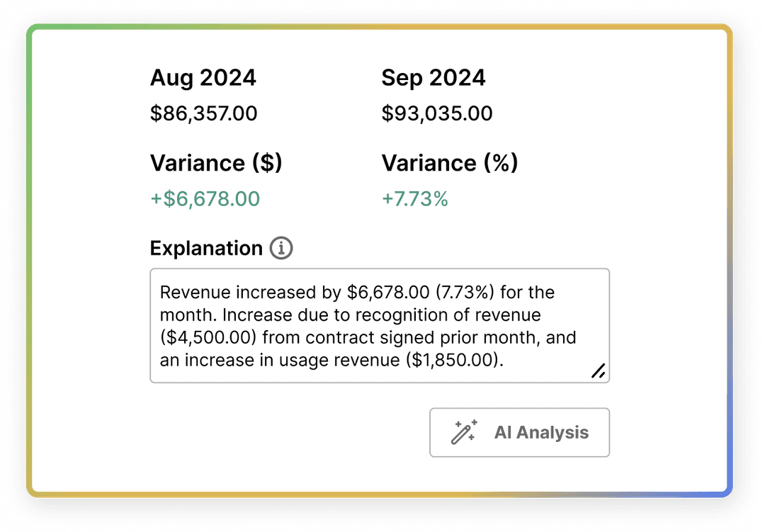Select the Aug 2024 column header
The height and width of the screenshot is (532, 765).
pos(203,78)
